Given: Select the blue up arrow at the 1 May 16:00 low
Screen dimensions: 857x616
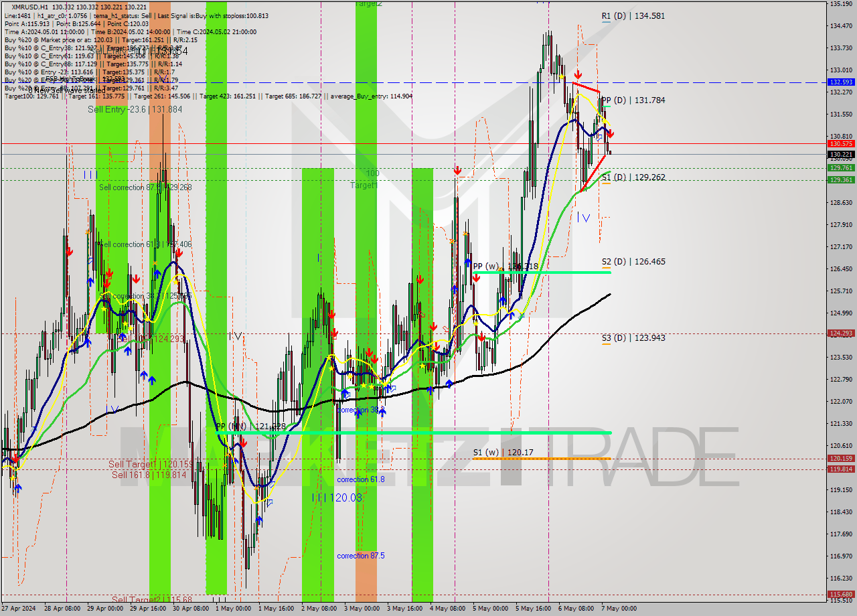Looking at the screenshot, I should [260, 519].
